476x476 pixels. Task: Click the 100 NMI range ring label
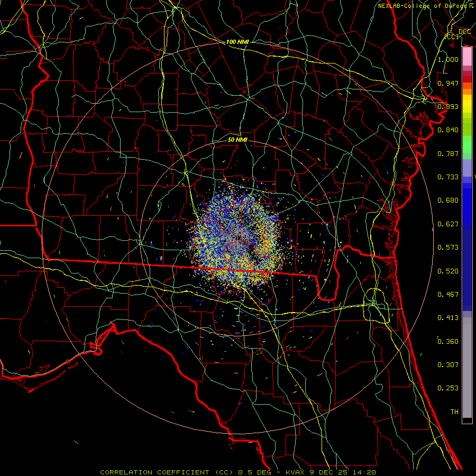pyautogui.click(x=237, y=42)
